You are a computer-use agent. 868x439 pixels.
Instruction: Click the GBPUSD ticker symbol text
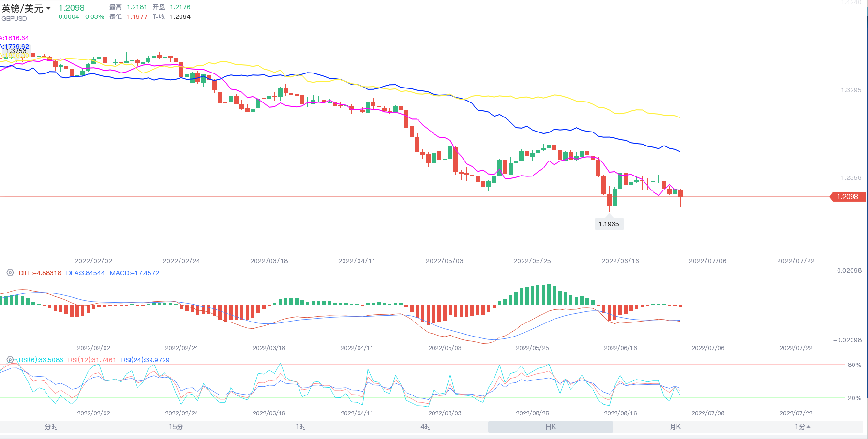15,19
